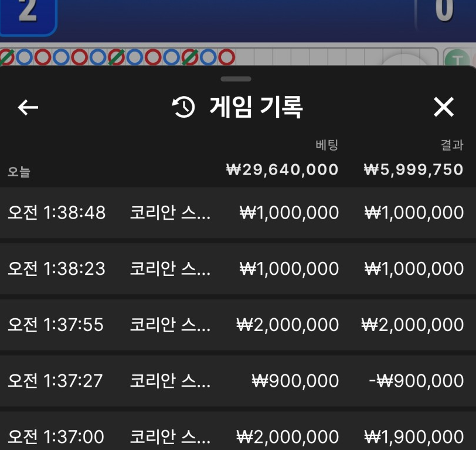Select the ₩1,900,000 result value
The image size is (476, 450).
pos(414,437)
